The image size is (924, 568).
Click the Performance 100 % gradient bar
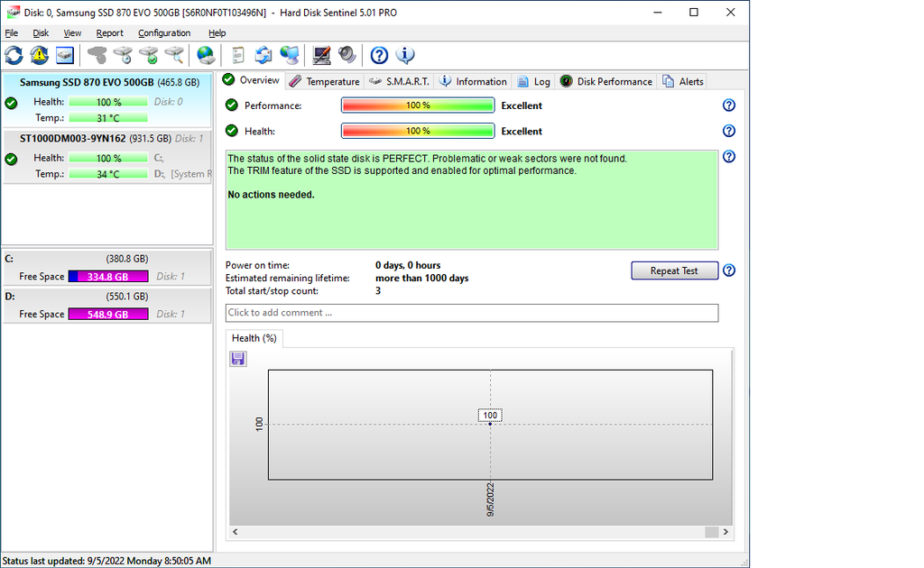click(418, 105)
